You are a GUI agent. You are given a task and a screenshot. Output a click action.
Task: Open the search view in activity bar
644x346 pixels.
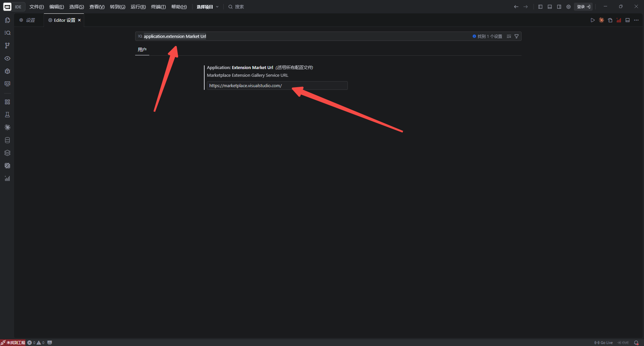[x=7, y=33]
